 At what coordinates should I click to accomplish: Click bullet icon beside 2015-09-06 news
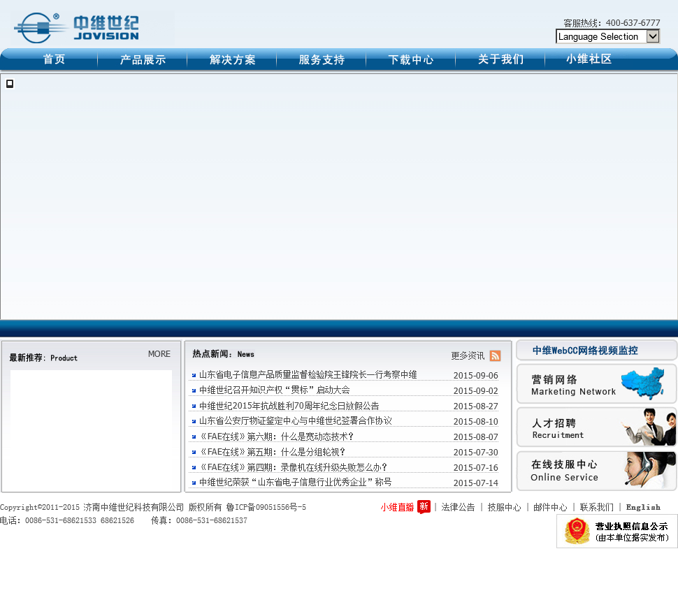[194, 375]
